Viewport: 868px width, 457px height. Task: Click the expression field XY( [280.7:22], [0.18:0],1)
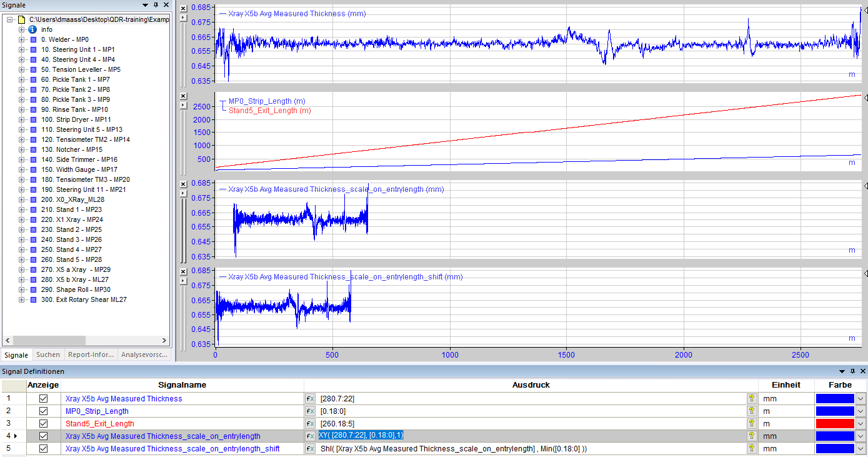coord(531,436)
